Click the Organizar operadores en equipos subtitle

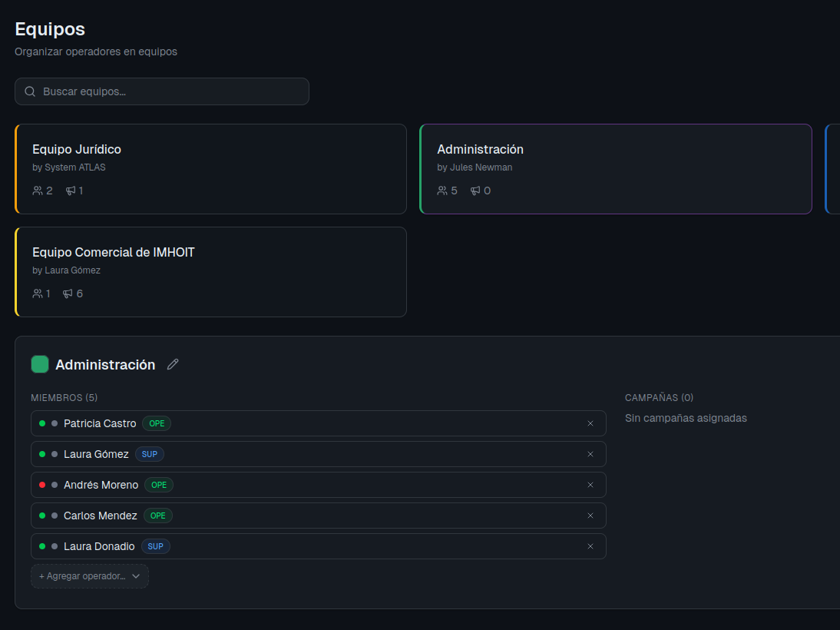pyautogui.click(x=96, y=51)
